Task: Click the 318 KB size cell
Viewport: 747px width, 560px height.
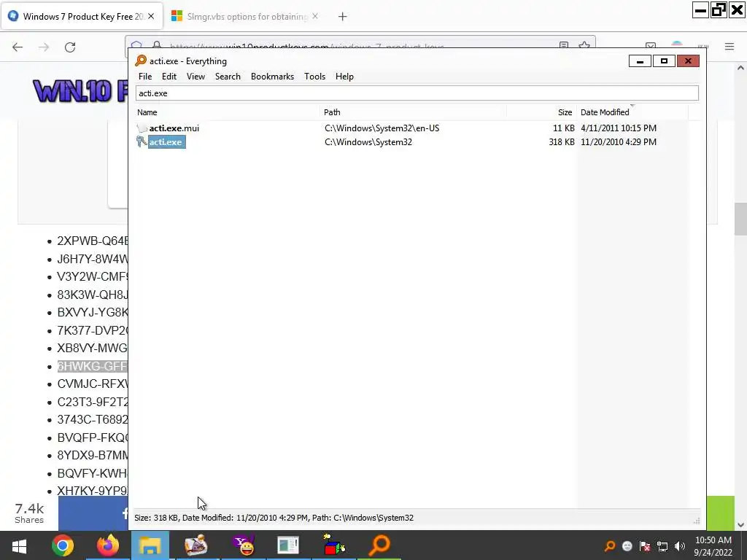Action: point(561,142)
